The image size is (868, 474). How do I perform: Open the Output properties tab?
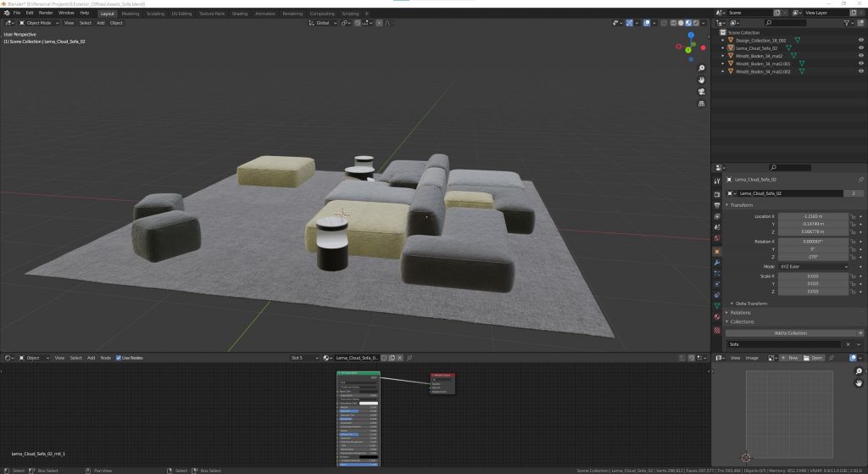click(x=717, y=205)
